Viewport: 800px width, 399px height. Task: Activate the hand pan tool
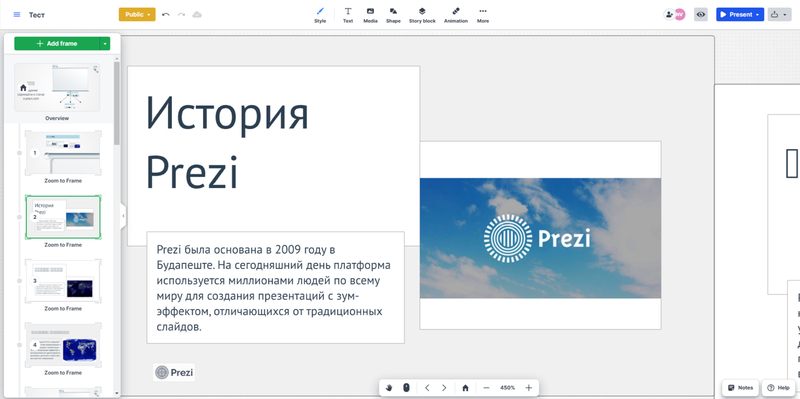pos(389,388)
